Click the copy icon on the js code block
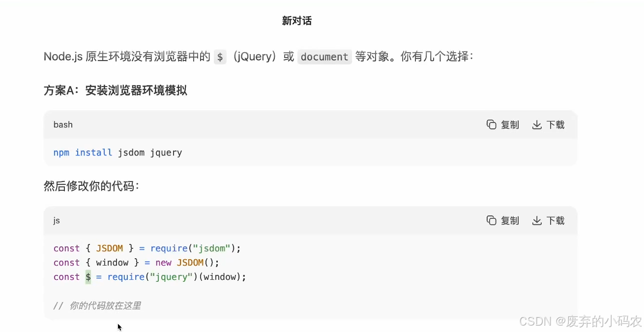Viewport: 644px width, 332px height. (491, 220)
